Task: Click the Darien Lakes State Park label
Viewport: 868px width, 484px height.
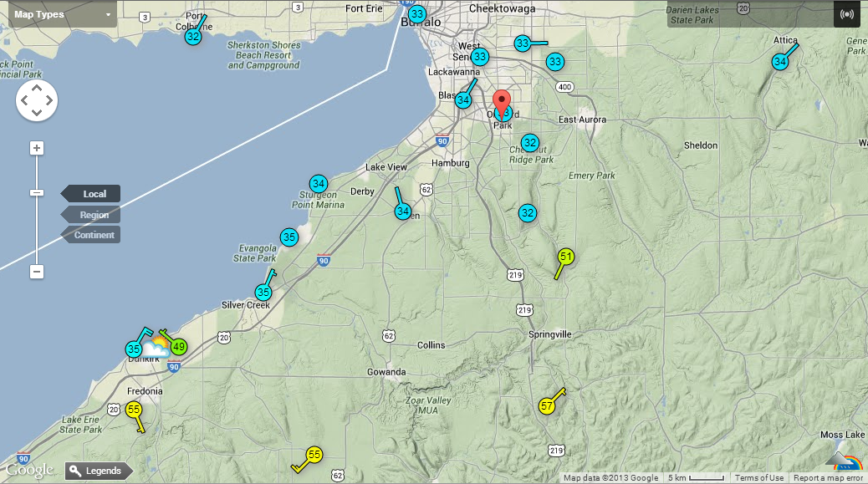Action: point(692,15)
